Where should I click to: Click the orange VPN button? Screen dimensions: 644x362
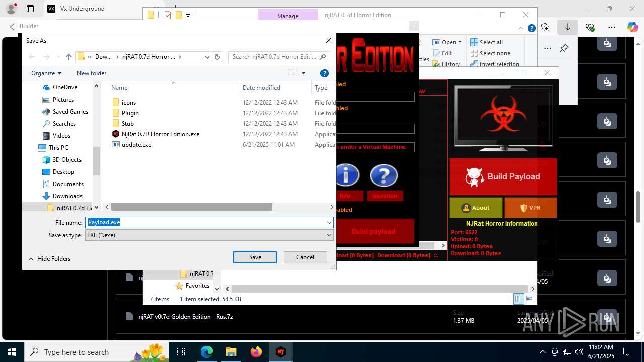(530, 208)
